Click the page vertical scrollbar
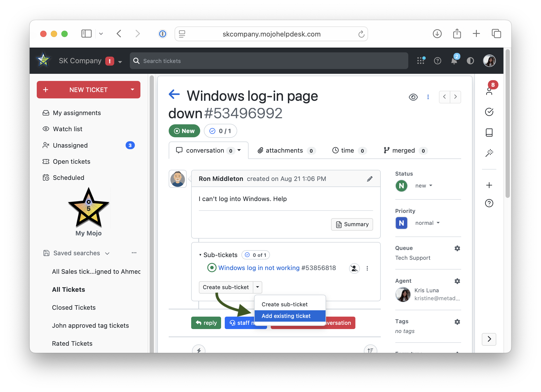The height and width of the screenshot is (392, 541). 507,123
